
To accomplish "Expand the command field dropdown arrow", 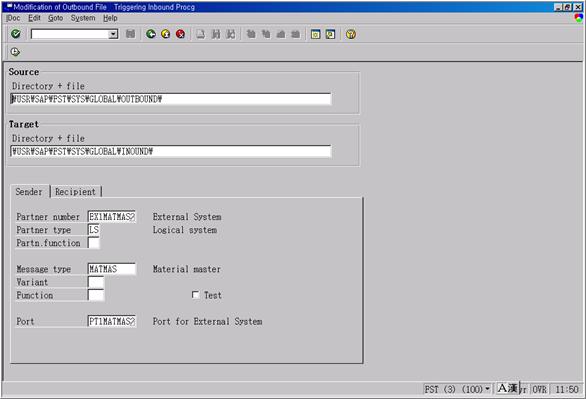I will tap(113, 34).
